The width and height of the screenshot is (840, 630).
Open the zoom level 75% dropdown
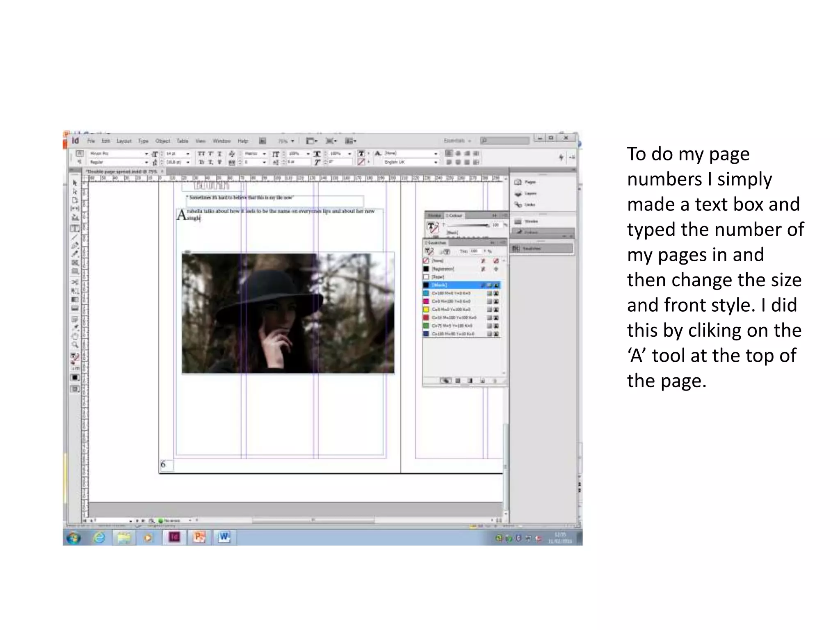(292, 141)
